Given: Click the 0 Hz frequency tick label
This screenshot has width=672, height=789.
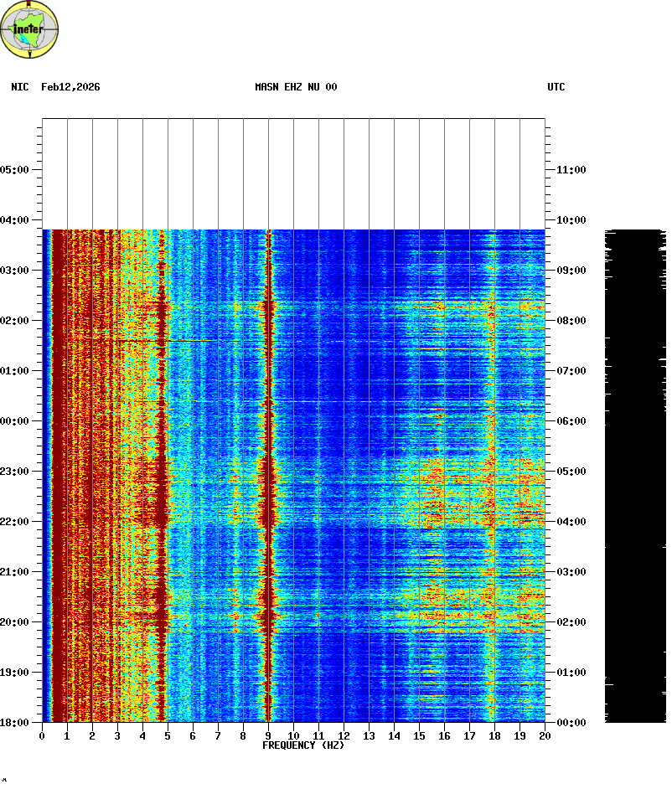Looking at the screenshot, I should [x=42, y=735].
